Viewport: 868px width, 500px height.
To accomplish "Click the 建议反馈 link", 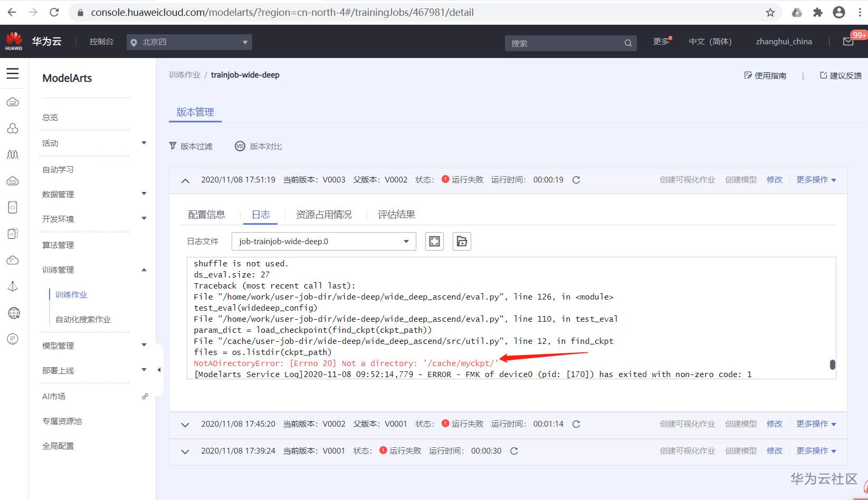I will [x=841, y=75].
